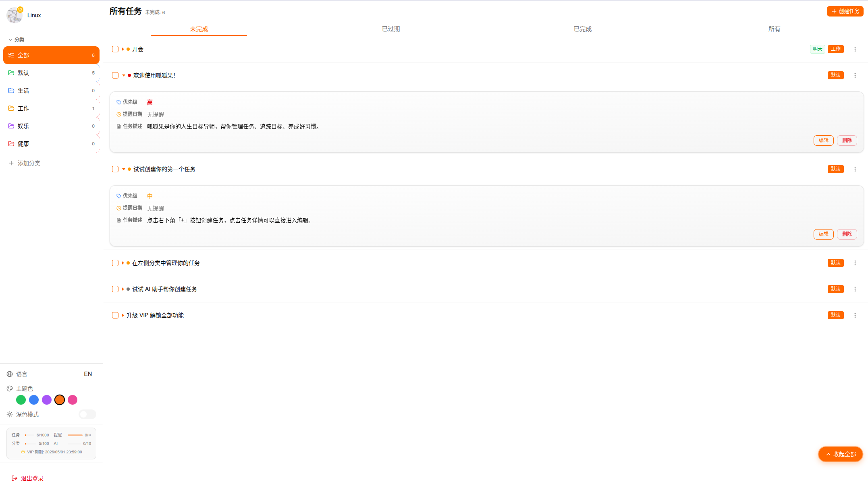The height and width of the screenshot is (490, 868).
Task: Mark 试试创建你的第一个任务 as complete
Action: tap(115, 169)
